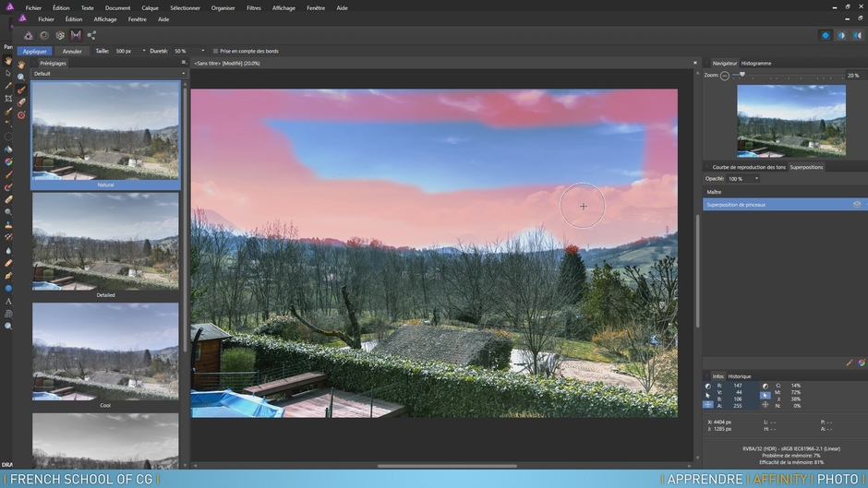Click the zoom out minus button in Navigateur
This screenshot has width=868, height=488.
[x=725, y=76]
